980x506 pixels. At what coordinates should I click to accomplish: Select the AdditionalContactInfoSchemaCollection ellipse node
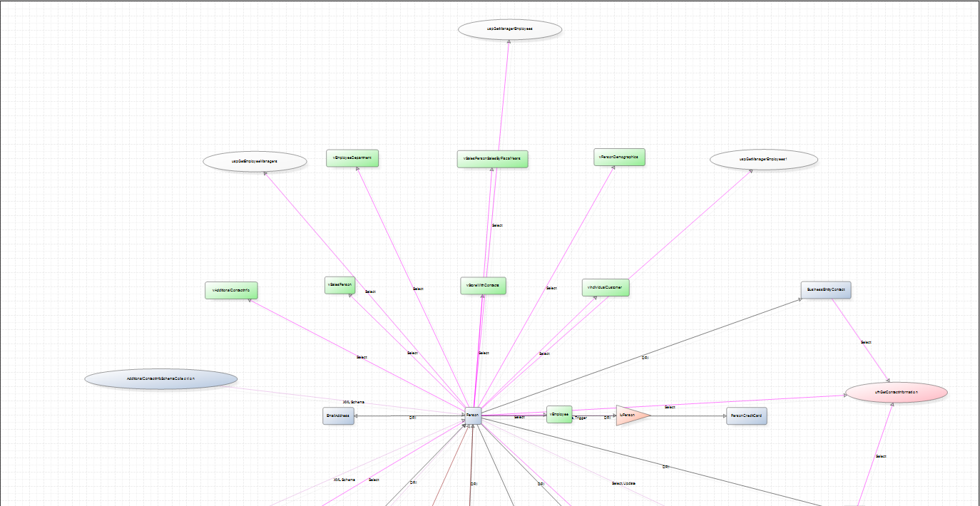160,379
